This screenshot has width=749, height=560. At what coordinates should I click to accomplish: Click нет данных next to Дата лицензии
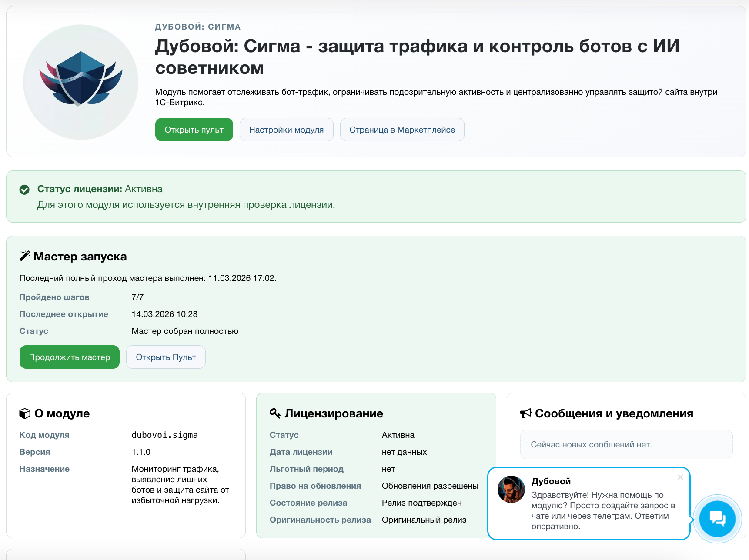pyautogui.click(x=404, y=452)
